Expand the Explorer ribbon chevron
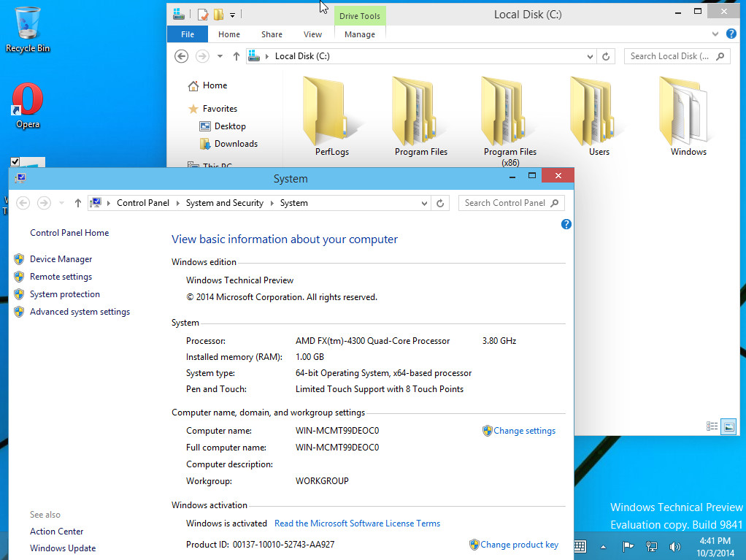746x560 pixels. pyautogui.click(x=715, y=34)
